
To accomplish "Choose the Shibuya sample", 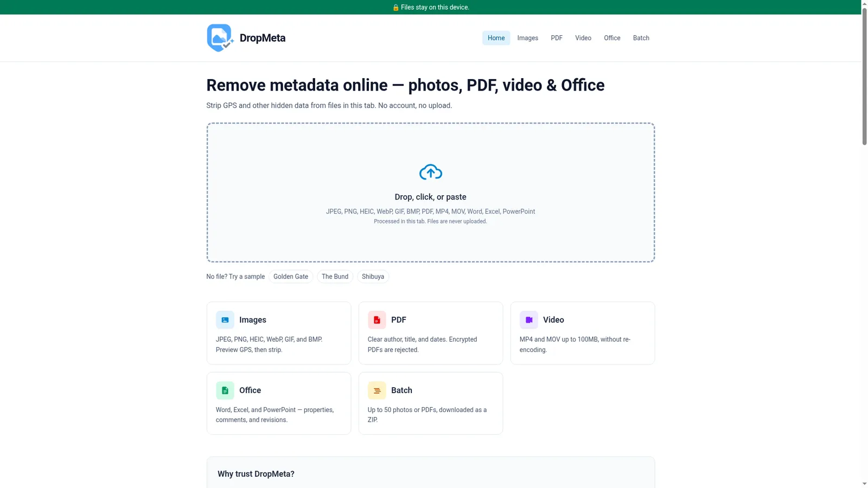I will click(373, 277).
